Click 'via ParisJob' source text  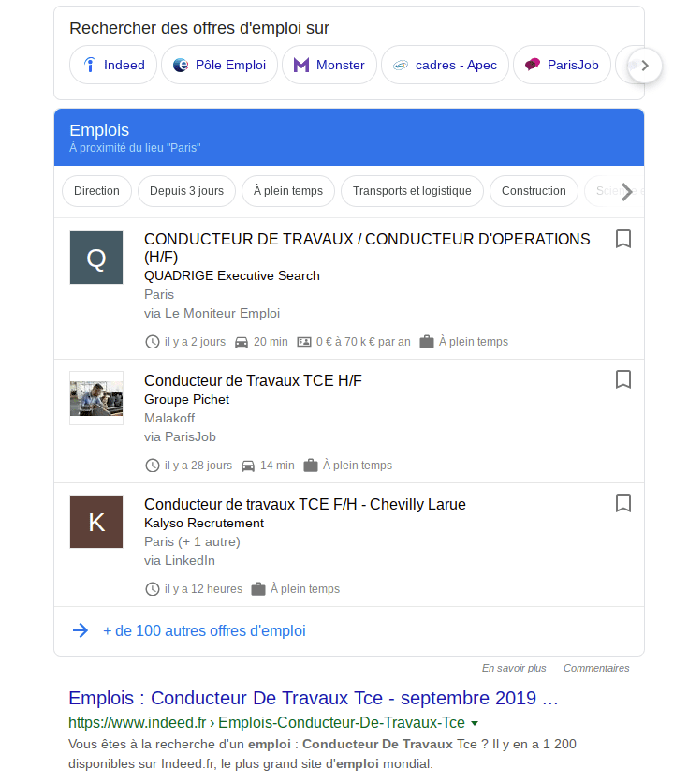coord(180,437)
